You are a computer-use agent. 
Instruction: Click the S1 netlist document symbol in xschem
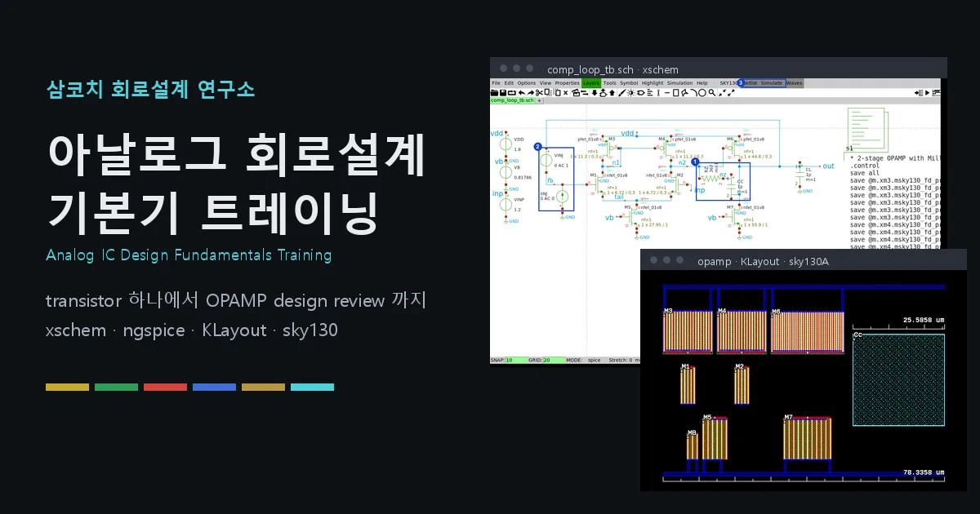[867, 129]
